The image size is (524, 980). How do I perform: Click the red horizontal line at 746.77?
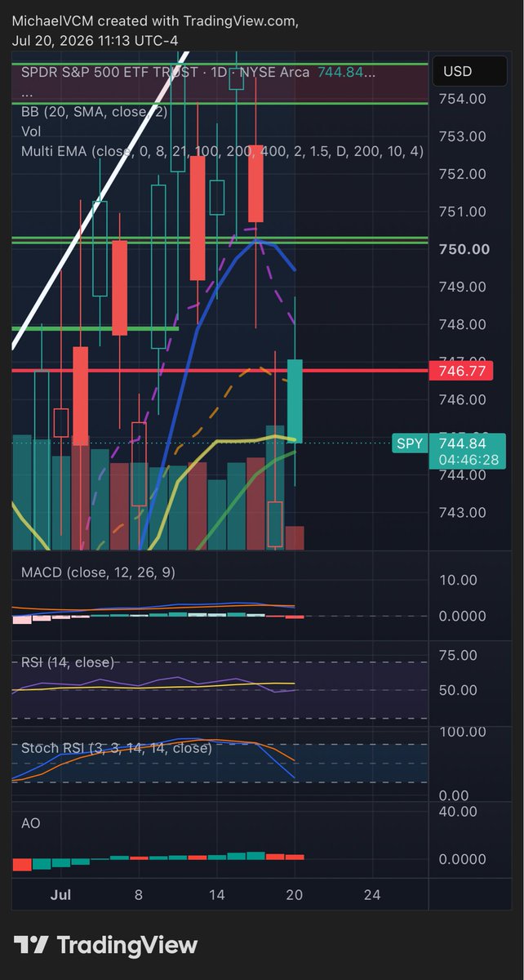point(220,371)
